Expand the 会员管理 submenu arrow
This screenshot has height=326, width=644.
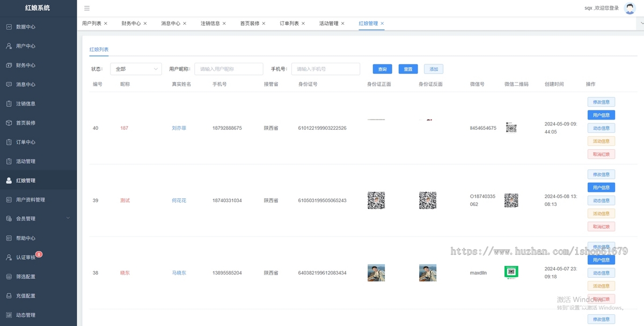coord(68,218)
